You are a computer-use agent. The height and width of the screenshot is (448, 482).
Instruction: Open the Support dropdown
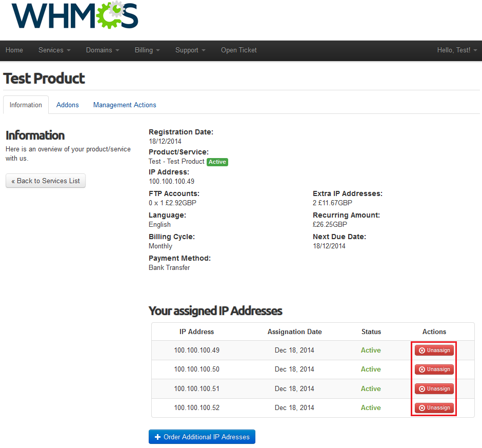point(190,50)
